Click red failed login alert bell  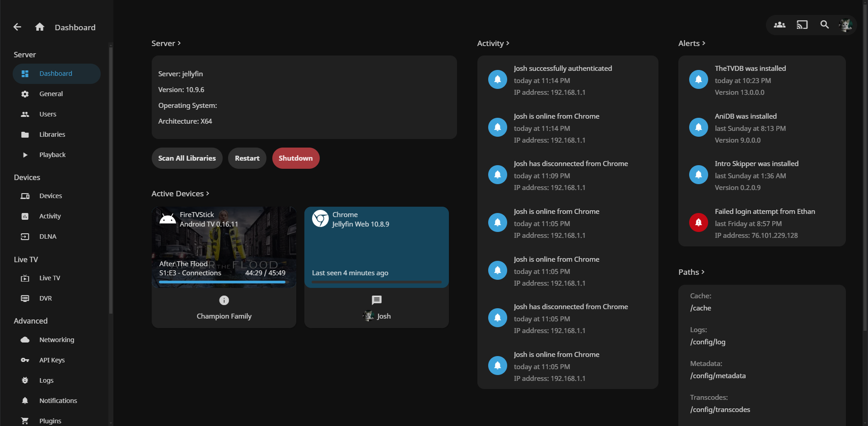coord(698,222)
